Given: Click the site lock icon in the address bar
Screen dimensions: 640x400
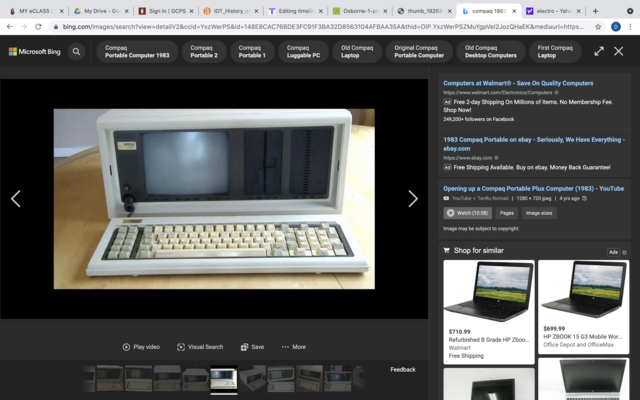Looking at the screenshot, I should pos(56,27).
